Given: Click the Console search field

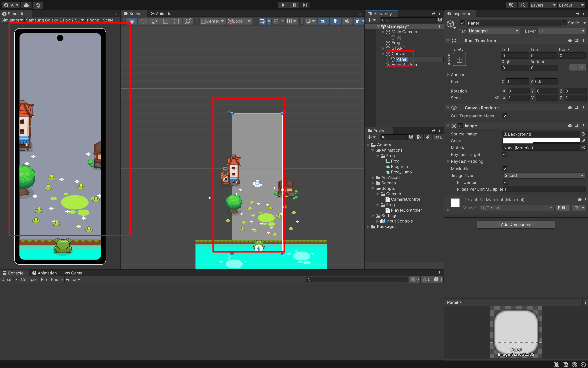Looking at the screenshot, I should click(357, 279).
